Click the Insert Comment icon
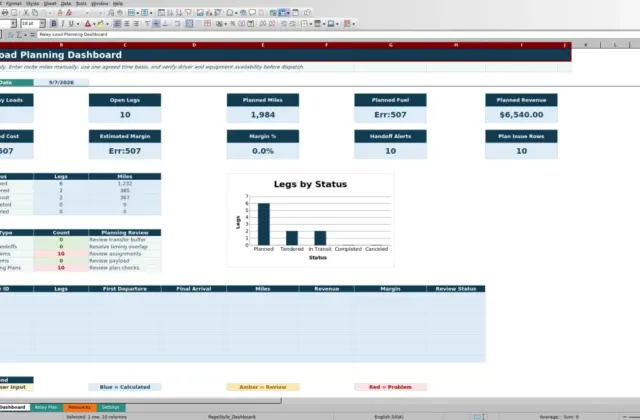The height and width of the screenshot is (420, 640). 252,13
